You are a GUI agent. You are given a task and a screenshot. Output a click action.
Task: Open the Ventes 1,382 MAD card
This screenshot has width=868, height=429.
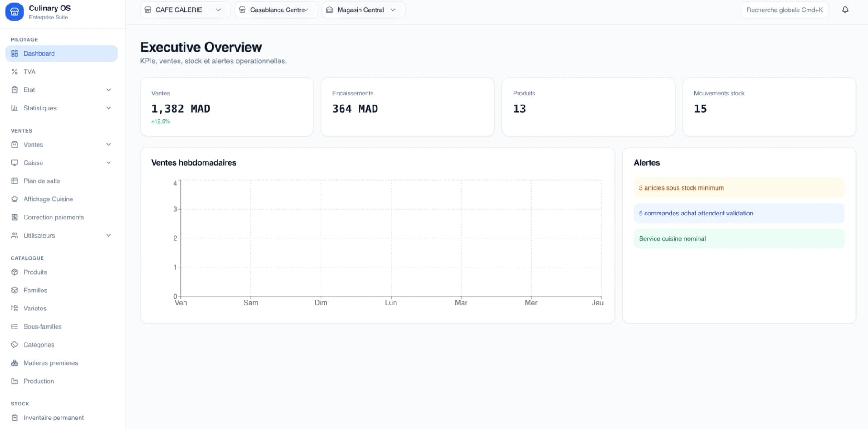226,107
